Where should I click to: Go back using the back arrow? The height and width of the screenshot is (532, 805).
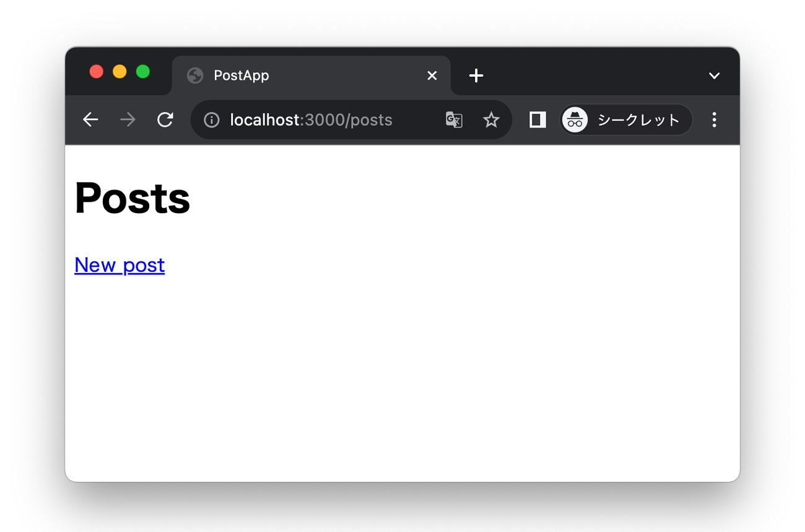click(x=90, y=120)
